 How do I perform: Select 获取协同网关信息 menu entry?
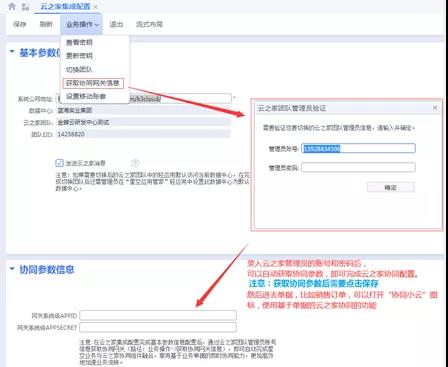(x=93, y=83)
